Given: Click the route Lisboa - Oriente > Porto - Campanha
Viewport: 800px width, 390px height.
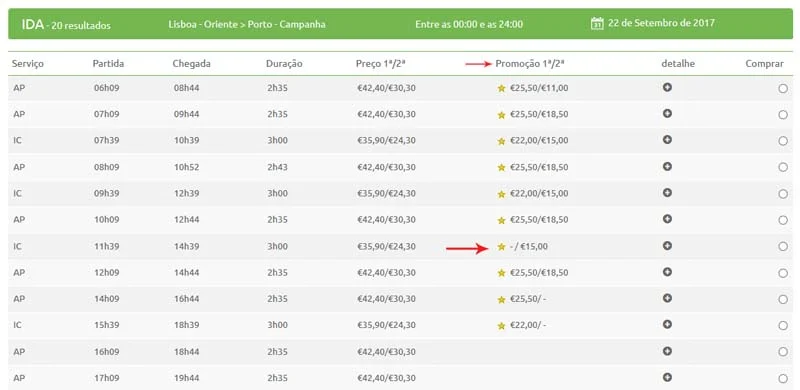Looking at the screenshot, I should click(x=247, y=24).
